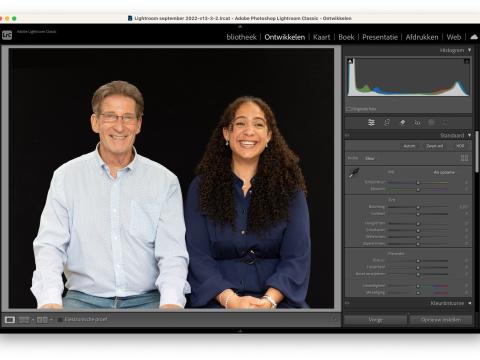Open the Presentatie module
The image size is (480, 360).
(x=380, y=37)
